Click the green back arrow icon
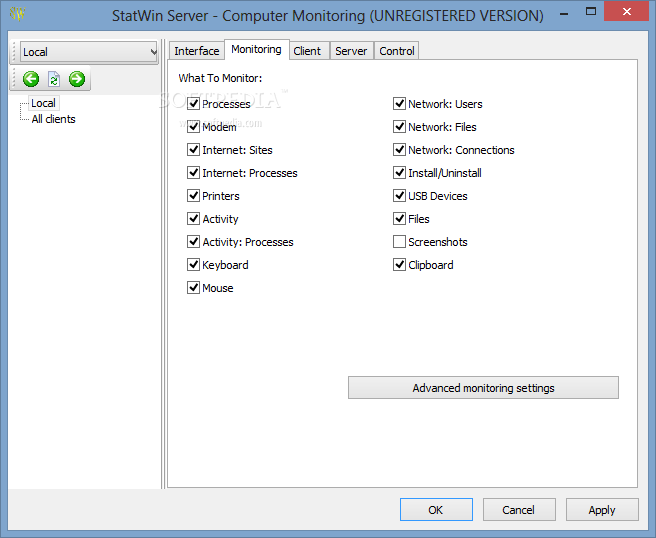Viewport: 656px width, 538px height. point(31,79)
